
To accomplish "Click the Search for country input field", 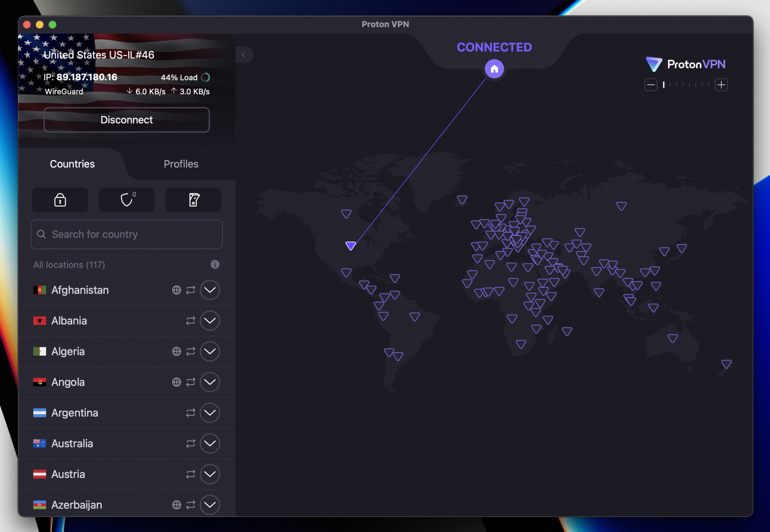I will [x=126, y=234].
